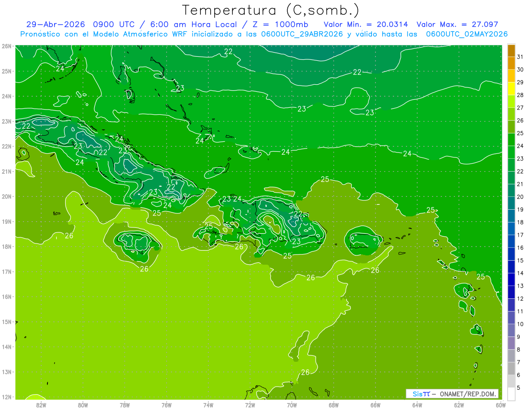532x411 pixels.
Task: Pick the purple 9 legend swatch
Action: pyautogui.click(x=511, y=343)
